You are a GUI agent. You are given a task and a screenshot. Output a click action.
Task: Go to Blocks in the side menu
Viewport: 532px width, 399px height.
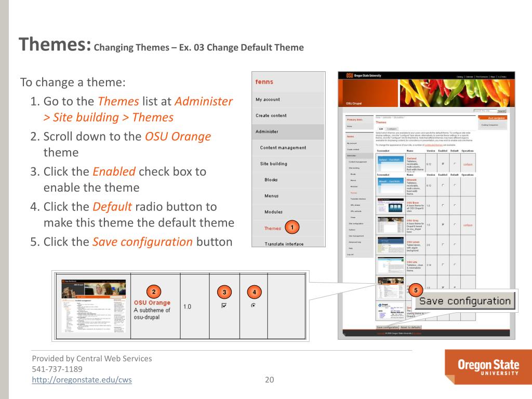click(x=271, y=179)
